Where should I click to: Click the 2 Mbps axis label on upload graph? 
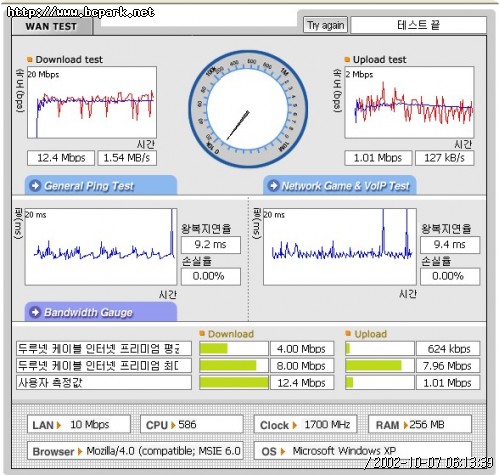[359, 74]
